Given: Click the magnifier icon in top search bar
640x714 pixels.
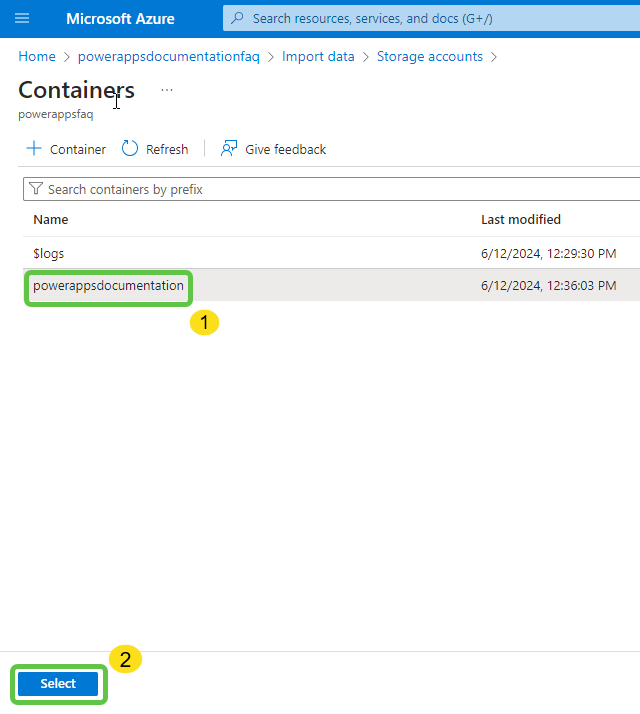Looking at the screenshot, I should click(x=237, y=19).
